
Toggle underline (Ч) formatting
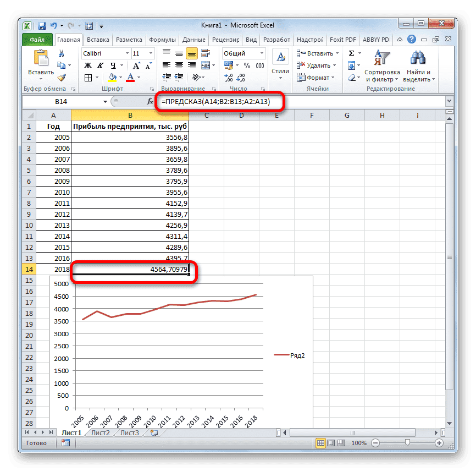112,65
